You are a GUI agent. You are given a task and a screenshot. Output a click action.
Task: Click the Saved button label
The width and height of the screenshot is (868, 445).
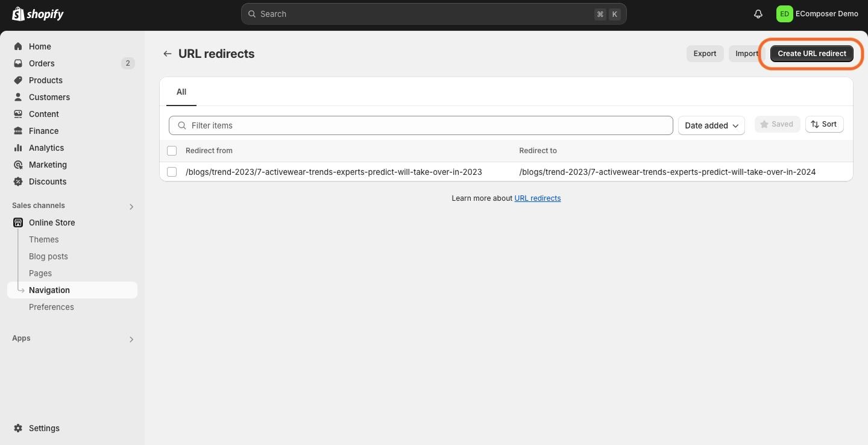tap(782, 124)
